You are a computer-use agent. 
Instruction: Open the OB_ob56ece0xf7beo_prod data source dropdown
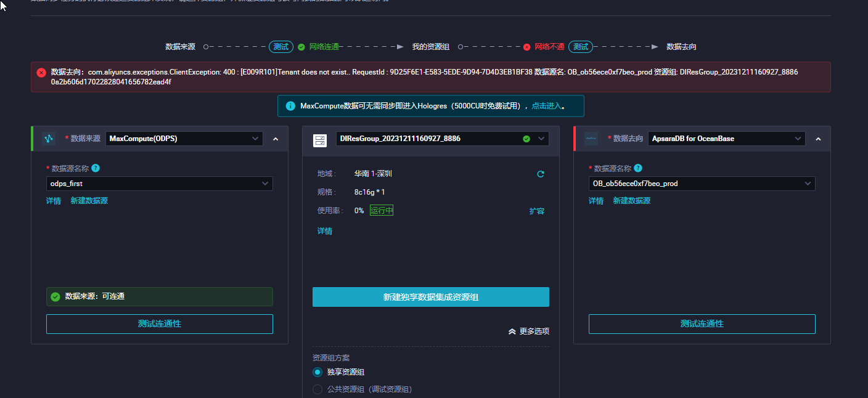coord(702,184)
